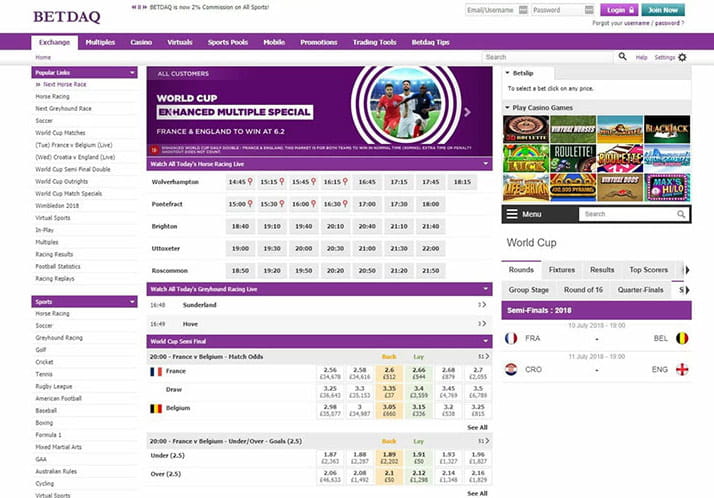The image size is (714, 498).
Task: Select the Exchange tab
Action: click(x=54, y=42)
